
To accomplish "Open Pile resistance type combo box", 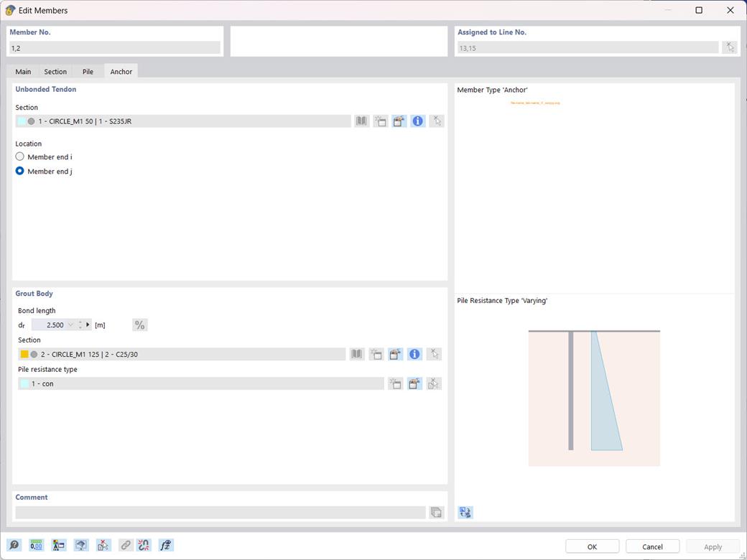I will pyautogui.click(x=200, y=383).
